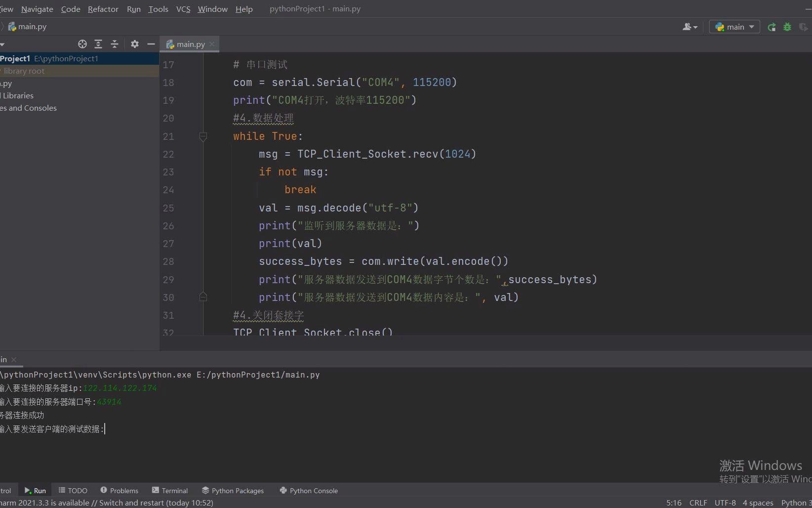This screenshot has height=508, width=812.
Task: Open the Refactor menu
Action: 103,9
